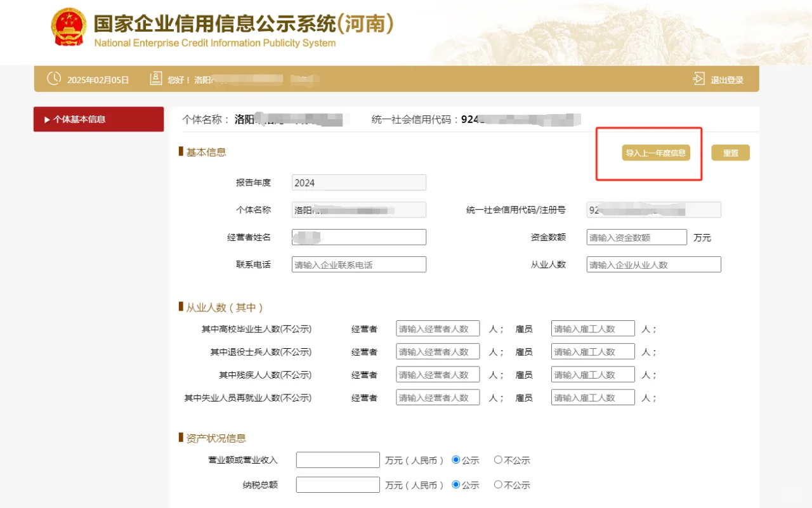
Task: Select 公示 for 纳税总额
Action: click(x=455, y=485)
